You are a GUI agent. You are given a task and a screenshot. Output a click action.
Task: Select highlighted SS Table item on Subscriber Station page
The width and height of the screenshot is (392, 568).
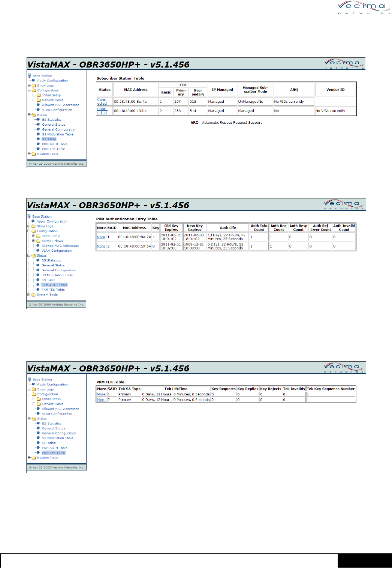49,139
